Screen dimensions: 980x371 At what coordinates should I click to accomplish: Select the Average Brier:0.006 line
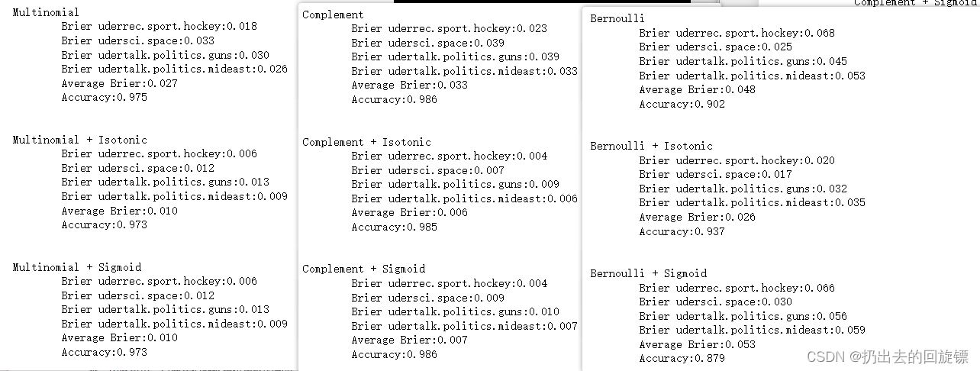[410, 213]
